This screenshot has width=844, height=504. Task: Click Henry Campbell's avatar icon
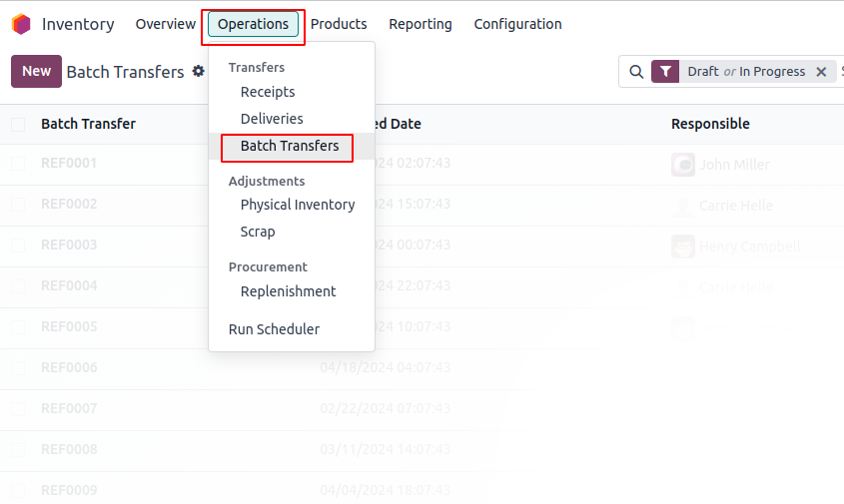coord(683,247)
